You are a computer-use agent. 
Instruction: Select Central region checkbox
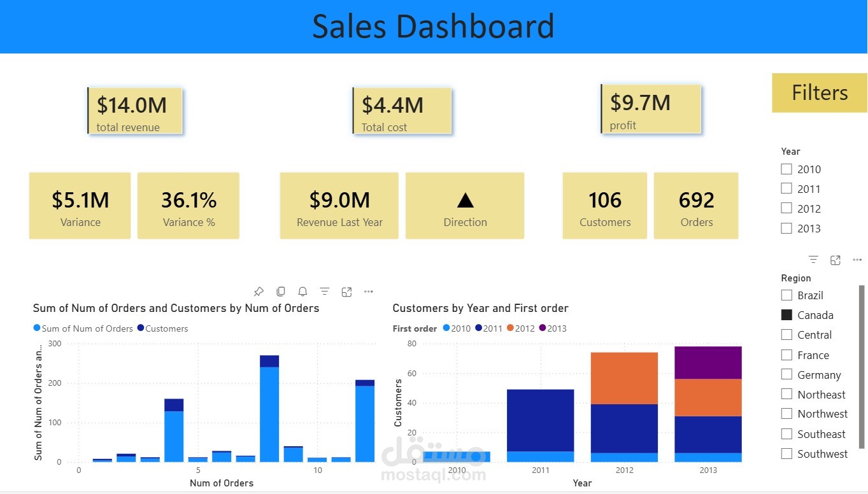click(786, 335)
